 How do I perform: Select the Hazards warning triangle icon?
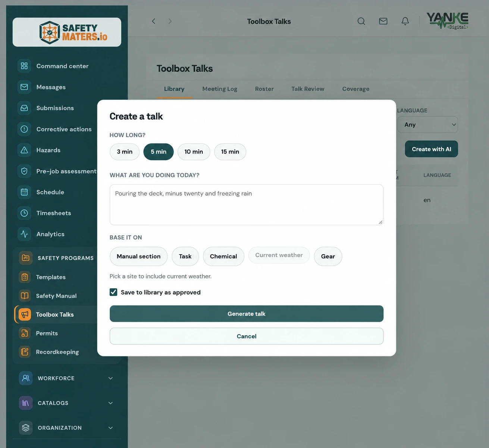[24, 150]
